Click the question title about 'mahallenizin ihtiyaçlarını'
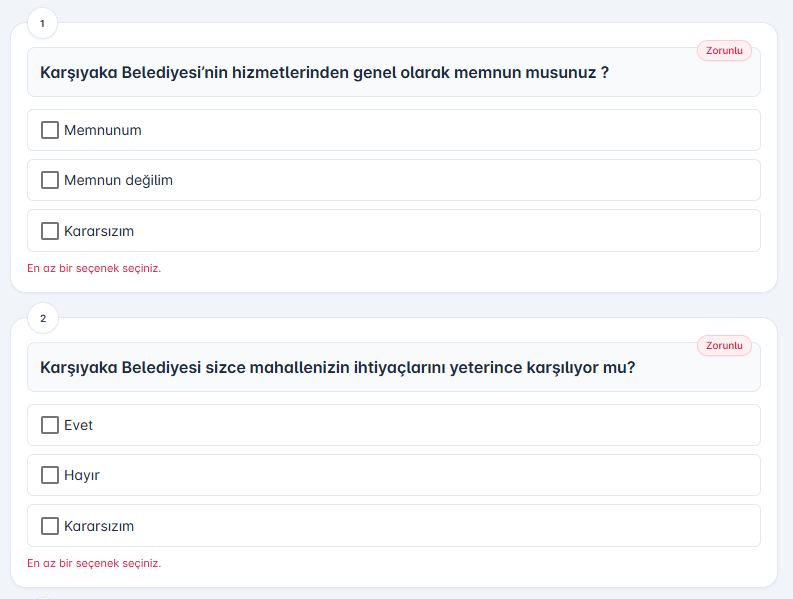This screenshot has width=793, height=599. click(x=338, y=368)
